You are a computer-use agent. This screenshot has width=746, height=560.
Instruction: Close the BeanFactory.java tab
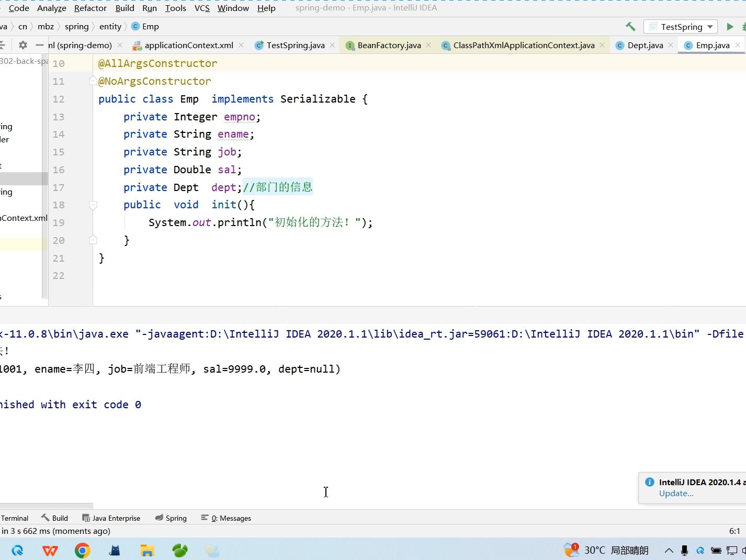point(428,45)
